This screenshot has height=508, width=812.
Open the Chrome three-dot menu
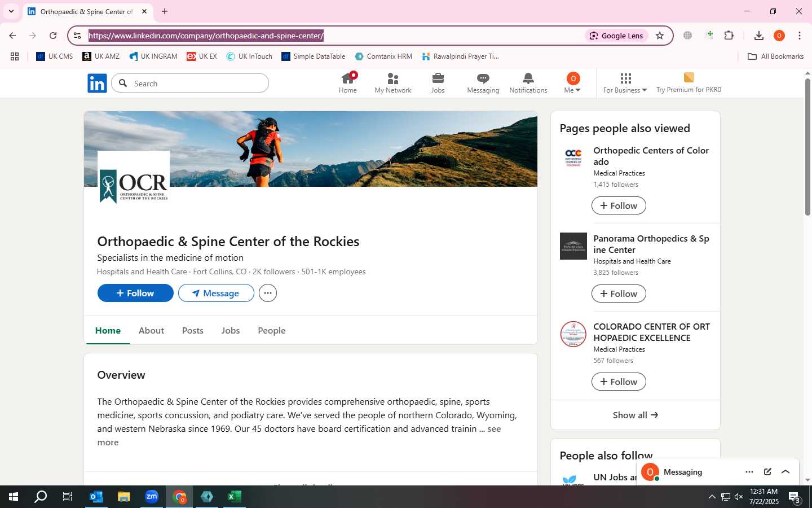tap(800, 36)
